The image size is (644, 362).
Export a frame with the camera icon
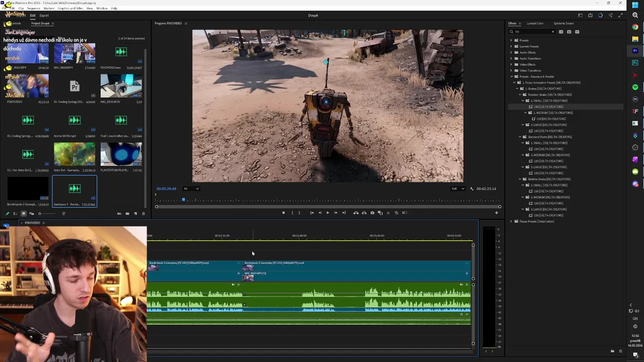pyautogui.click(x=372, y=213)
